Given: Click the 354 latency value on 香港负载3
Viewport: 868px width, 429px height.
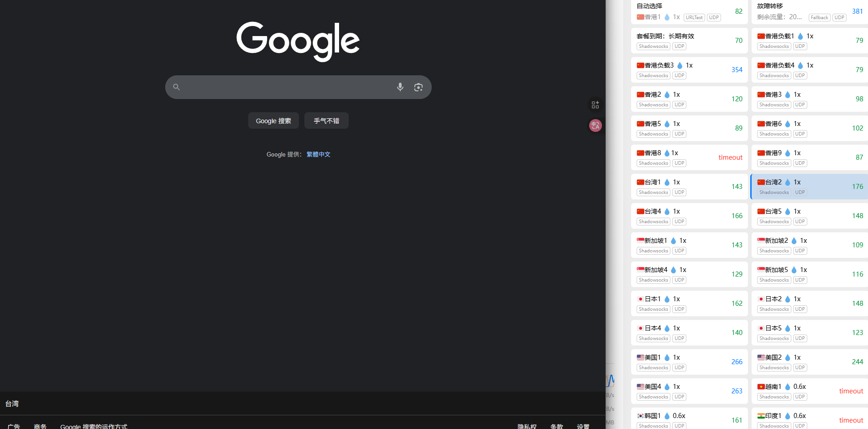Looking at the screenshot, I should click(737, 70).
